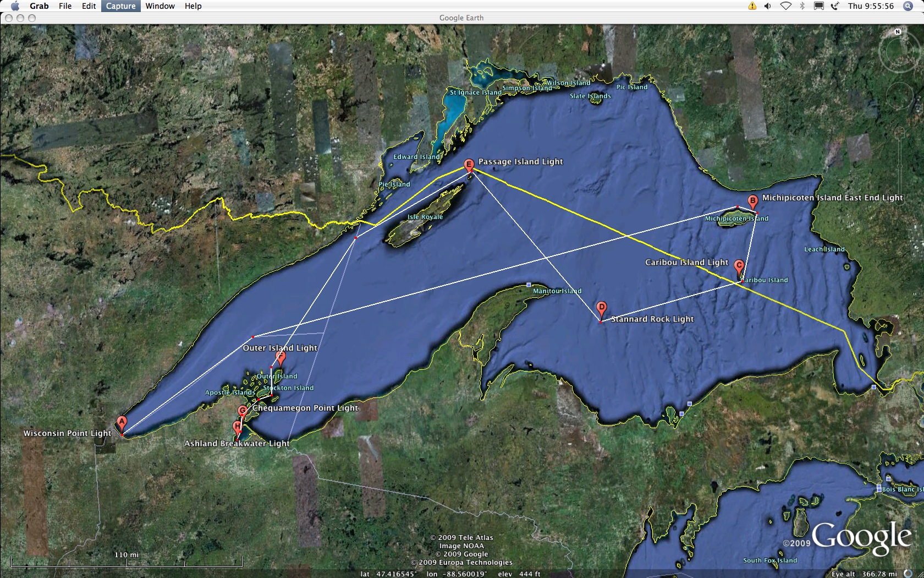
Task: Click the move navigation joystick
Action: click(900, 96)
